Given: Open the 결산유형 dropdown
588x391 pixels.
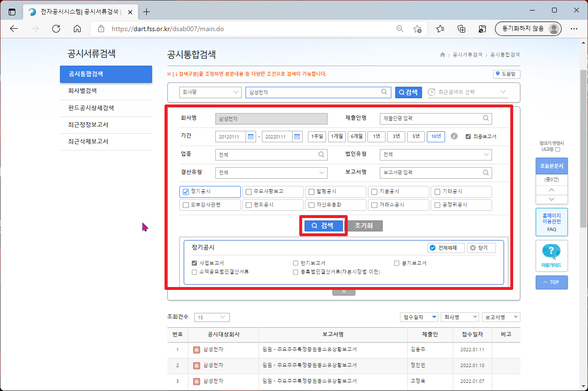Looking at the screenshot, I should 271,172.
